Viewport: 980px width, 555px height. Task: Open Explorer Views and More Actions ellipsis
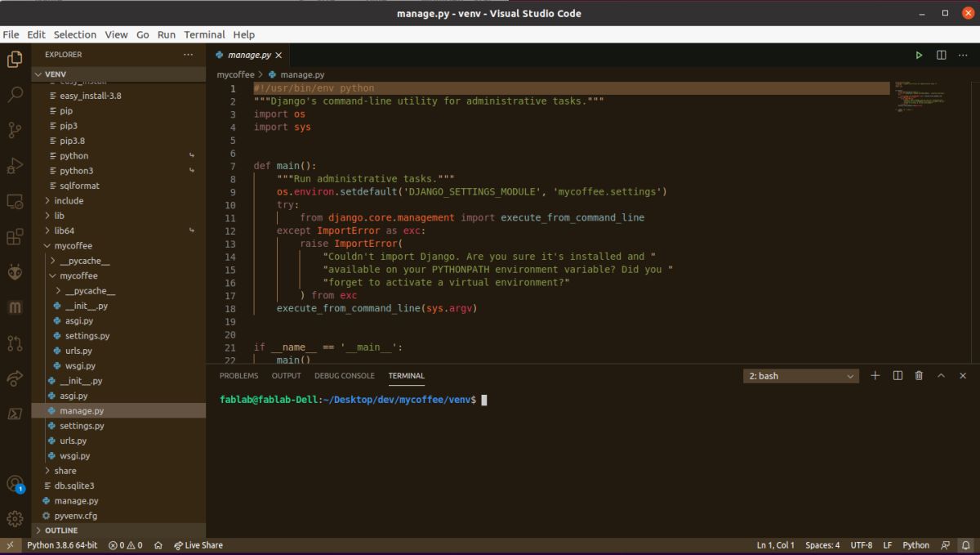click(189, 55)
